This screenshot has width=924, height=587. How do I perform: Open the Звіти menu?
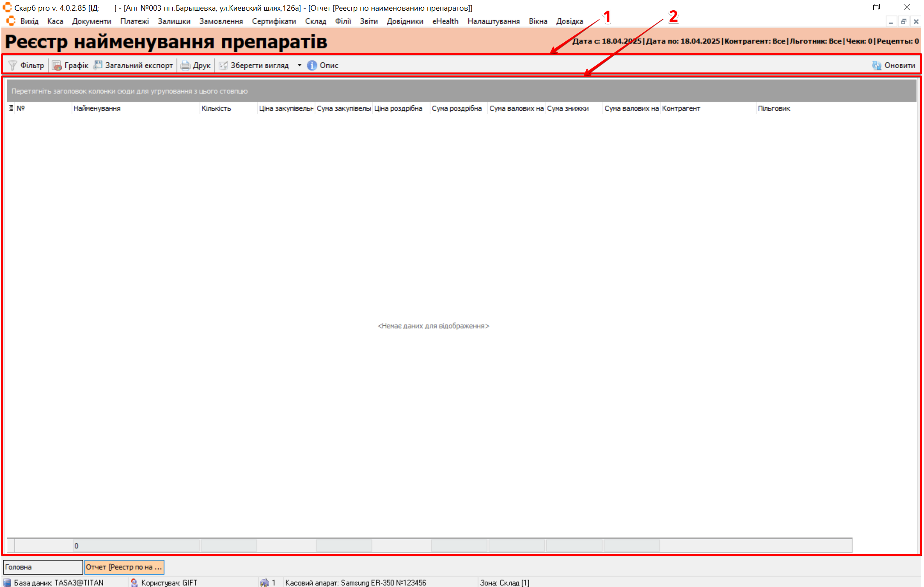[x=368, y=21]
